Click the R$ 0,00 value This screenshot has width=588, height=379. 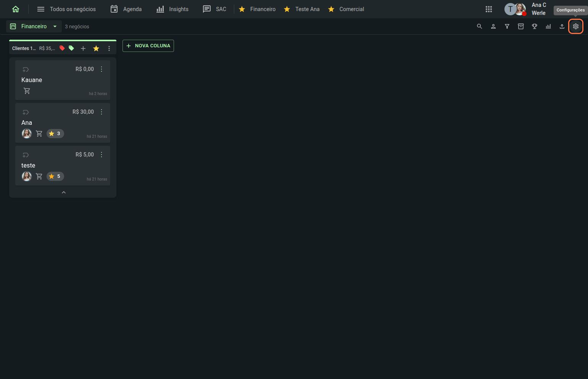[85, 69]
